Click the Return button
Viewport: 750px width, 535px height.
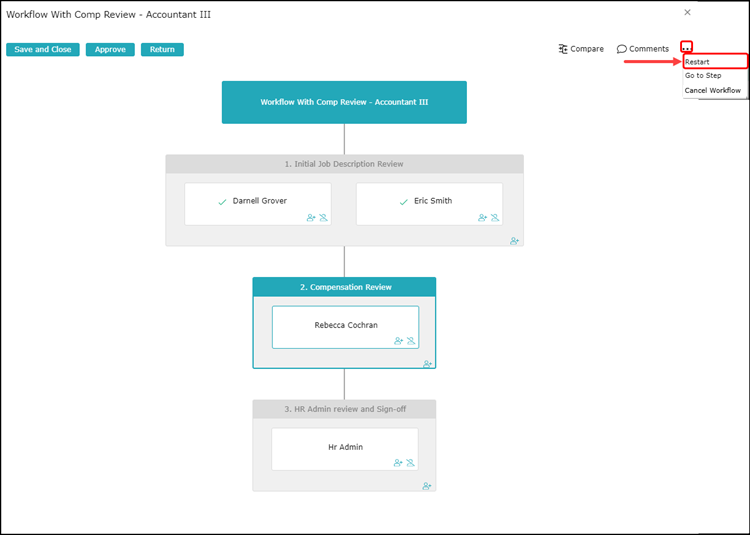[x=162, y=49]
